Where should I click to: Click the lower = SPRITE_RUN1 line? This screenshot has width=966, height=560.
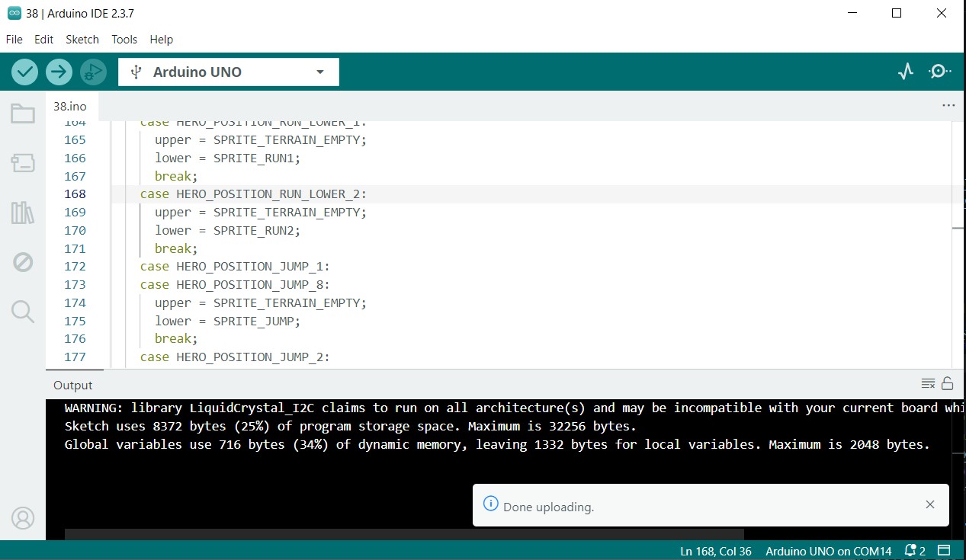click(228, 158)
